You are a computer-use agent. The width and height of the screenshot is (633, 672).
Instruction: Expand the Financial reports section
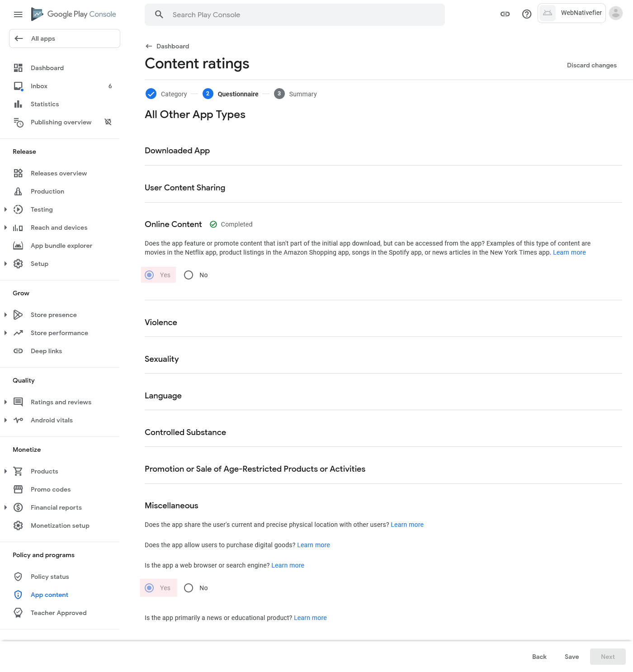[5, 507]
